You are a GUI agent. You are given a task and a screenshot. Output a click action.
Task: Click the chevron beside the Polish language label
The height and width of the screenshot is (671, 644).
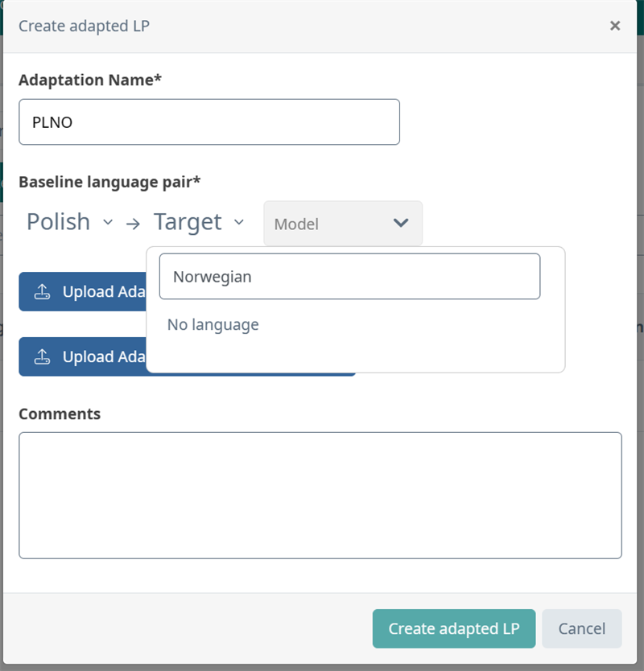click(x=108, y=223)
